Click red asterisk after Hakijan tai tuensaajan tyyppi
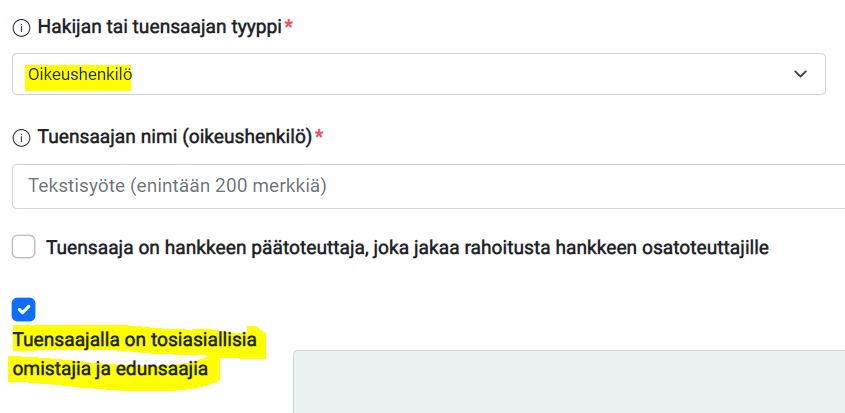Screen dimensions: 845x413 pos(289,26)
